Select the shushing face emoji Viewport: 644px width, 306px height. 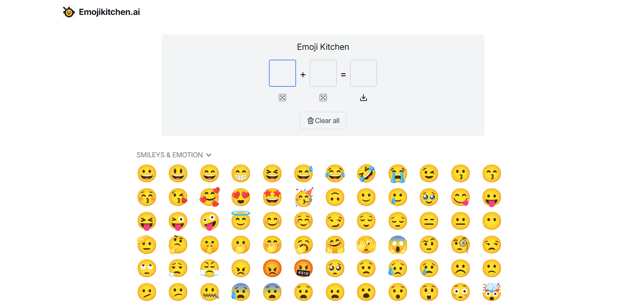(210, 245)
